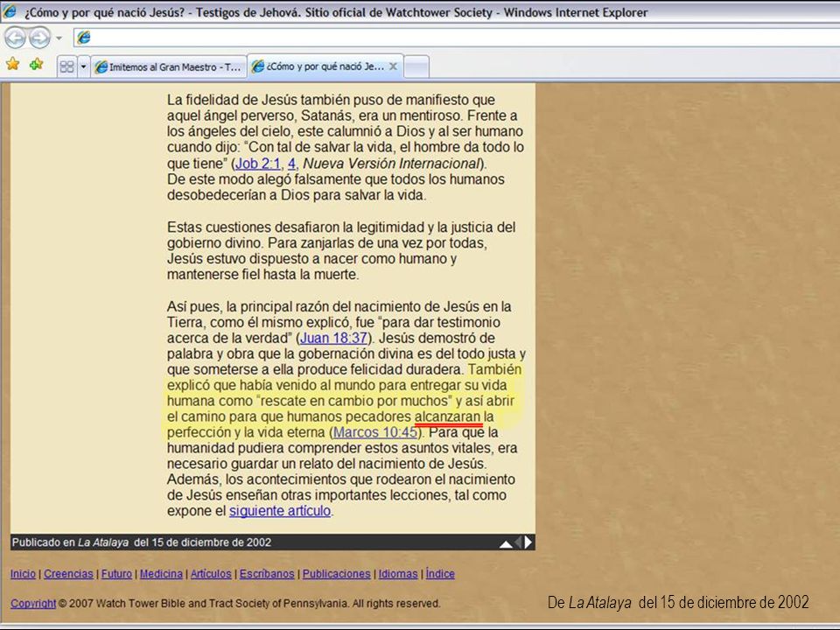This screenshot has height=630, width=840.
Task: Open Artículos footer link
Action: tap(211, 574)
